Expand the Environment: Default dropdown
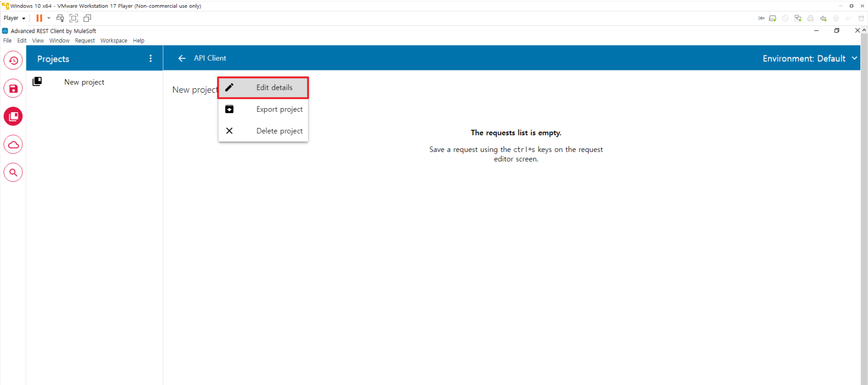This screenshot has height=385, width=868. (810, 59)
